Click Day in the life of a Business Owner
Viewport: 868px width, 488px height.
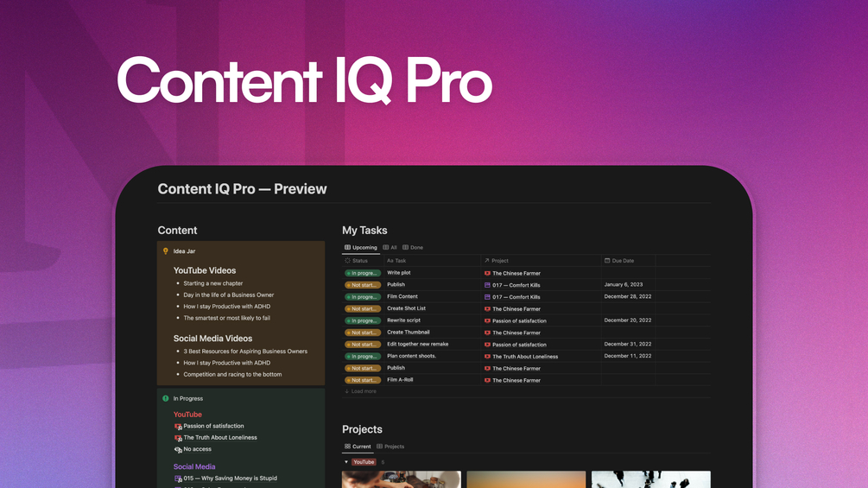[229, 295]
